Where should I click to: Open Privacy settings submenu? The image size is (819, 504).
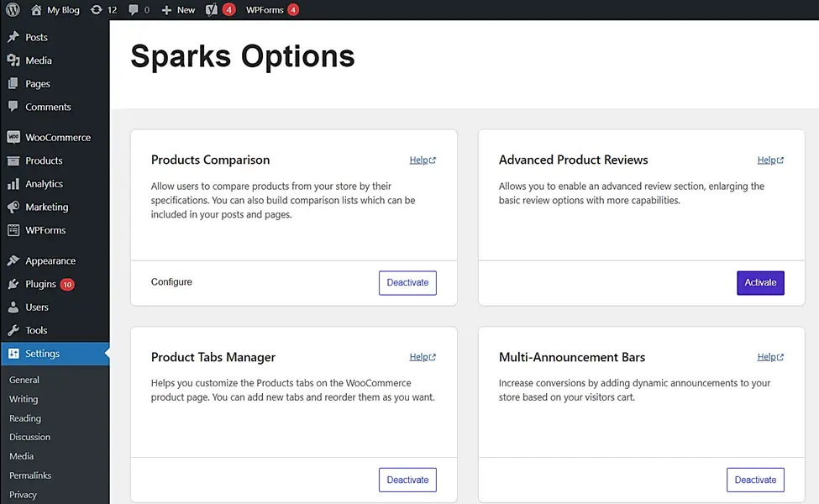23,495
